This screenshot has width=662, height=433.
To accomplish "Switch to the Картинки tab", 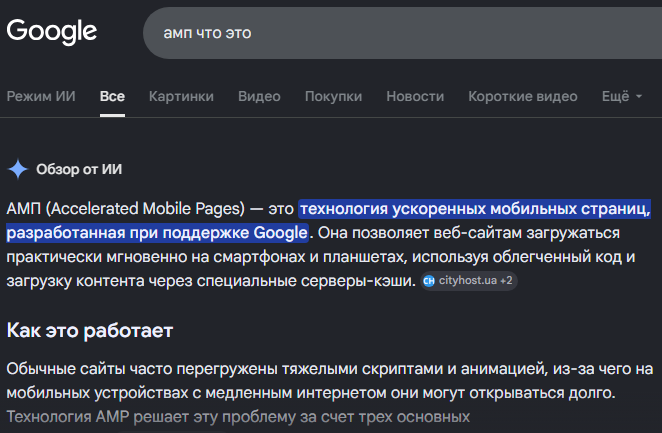I will tap(181, 96).
